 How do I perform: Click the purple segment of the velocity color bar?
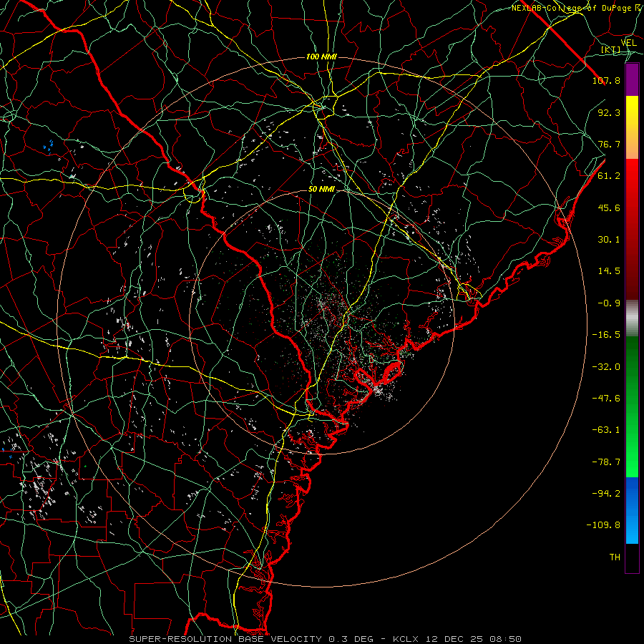pos(632,80)
